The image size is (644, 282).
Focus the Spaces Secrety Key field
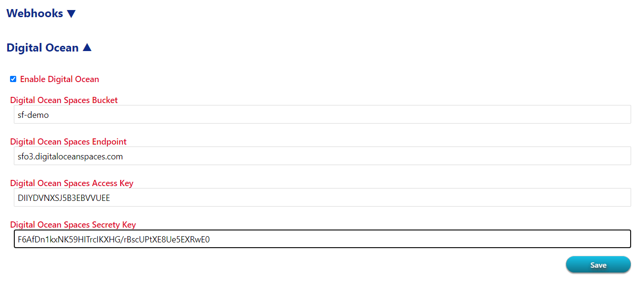pyautogui.click(x=322, y=239)
